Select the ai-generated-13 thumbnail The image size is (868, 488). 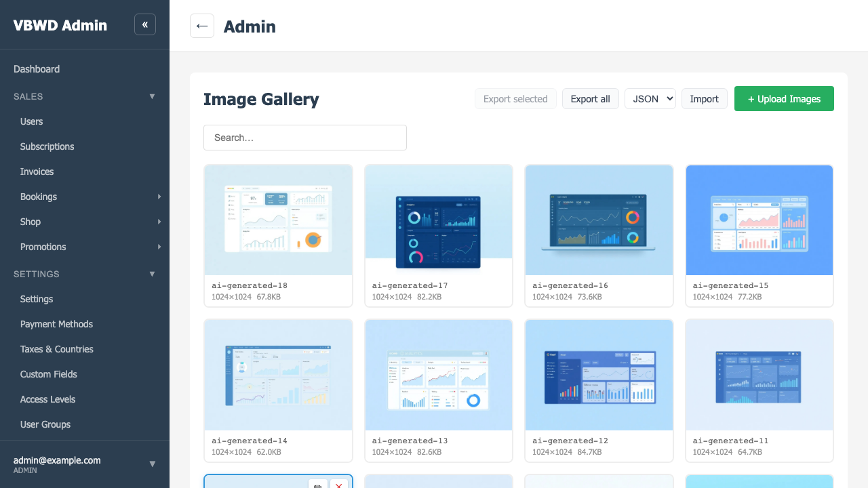tap(439, 375)
